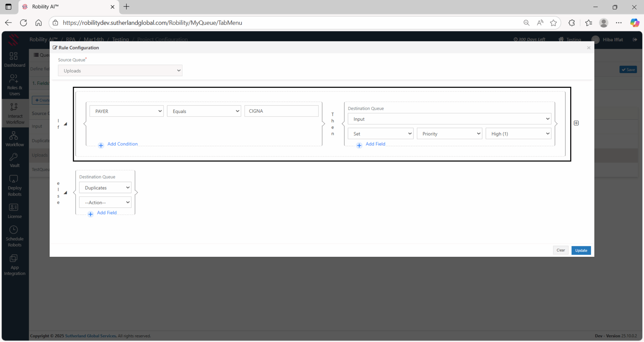Click plus icon beside else Add Field
Viewport: 644px width, 342px height.
coord(91,214)
